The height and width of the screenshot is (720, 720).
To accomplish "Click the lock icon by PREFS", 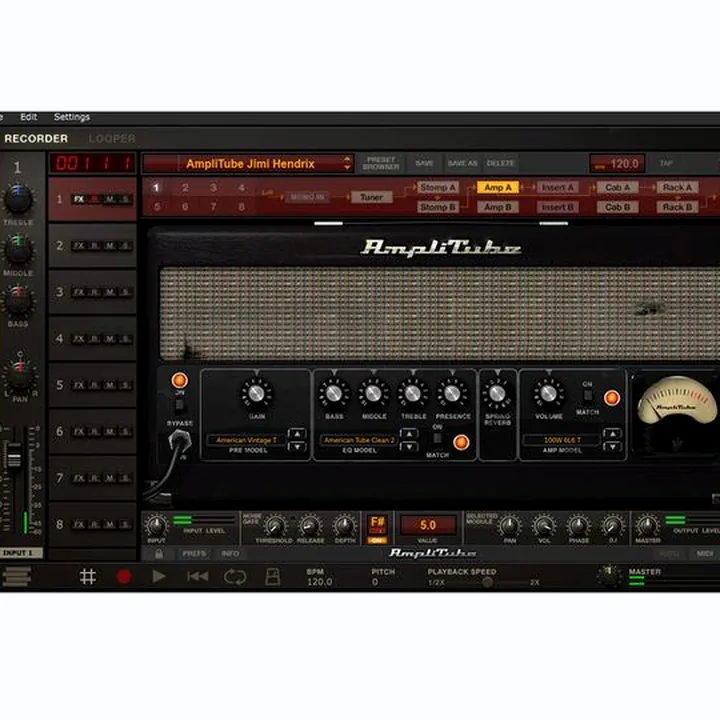I will click(159, 554).
